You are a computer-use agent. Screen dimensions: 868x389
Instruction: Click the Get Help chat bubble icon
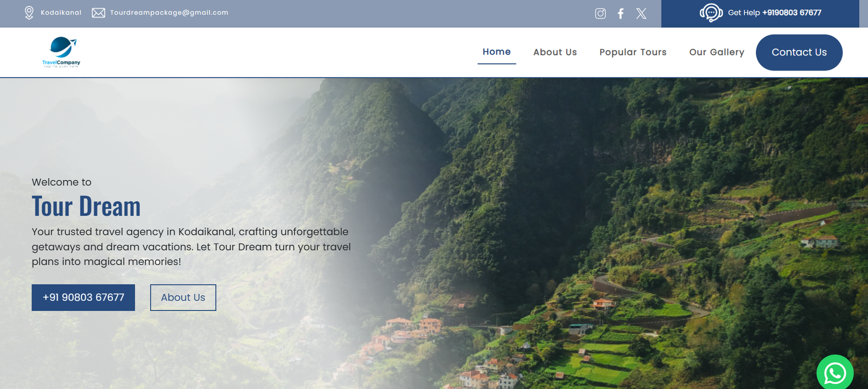click(711, 12)
